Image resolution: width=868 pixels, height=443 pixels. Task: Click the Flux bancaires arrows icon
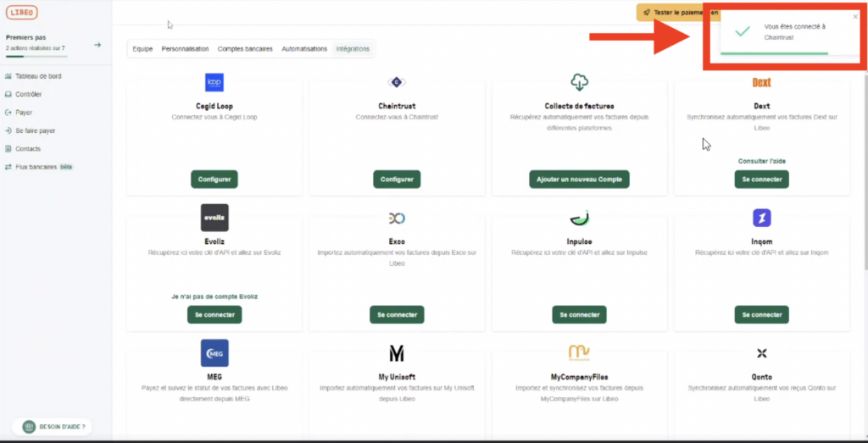(8, 167)
